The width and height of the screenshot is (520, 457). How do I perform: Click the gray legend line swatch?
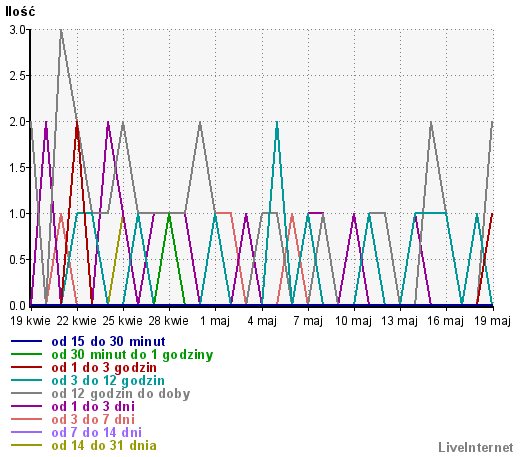click(26, 393)
